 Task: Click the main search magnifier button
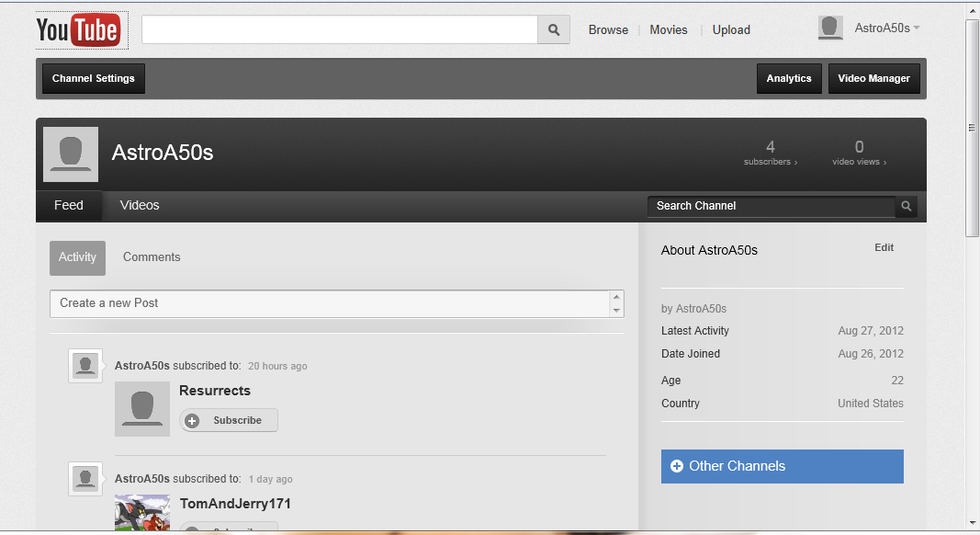coord(554,29)
